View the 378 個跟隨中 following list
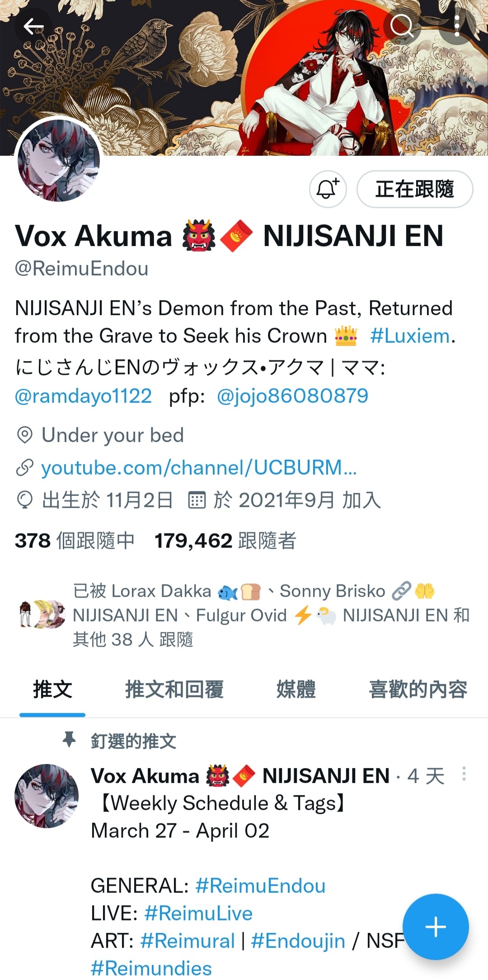The height and width of the screenshot is (980, 488). pyautogui.click(x=75, y=540)
